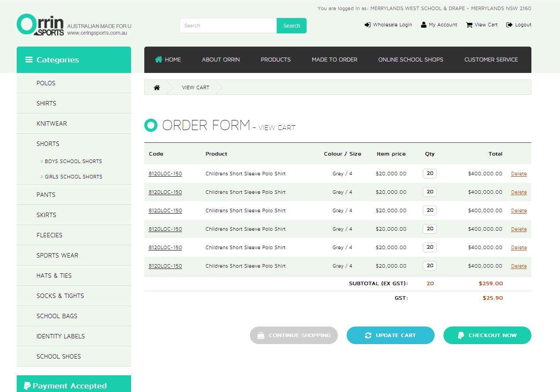
Task: Click the quantity field in last row
Action: (x=430, y=265)
